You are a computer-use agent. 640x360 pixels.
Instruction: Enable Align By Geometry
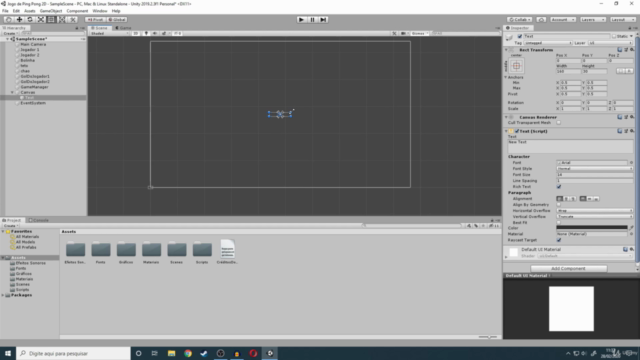559,204
